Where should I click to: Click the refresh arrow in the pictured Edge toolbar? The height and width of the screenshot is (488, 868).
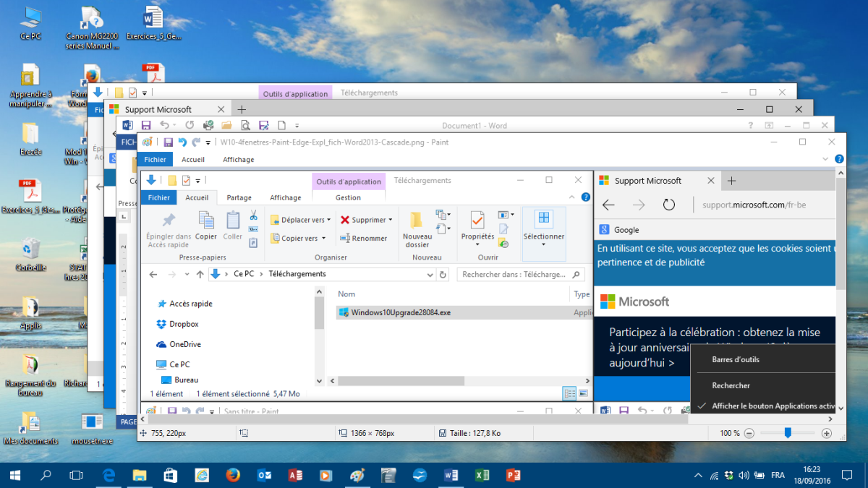coord(669,205)
